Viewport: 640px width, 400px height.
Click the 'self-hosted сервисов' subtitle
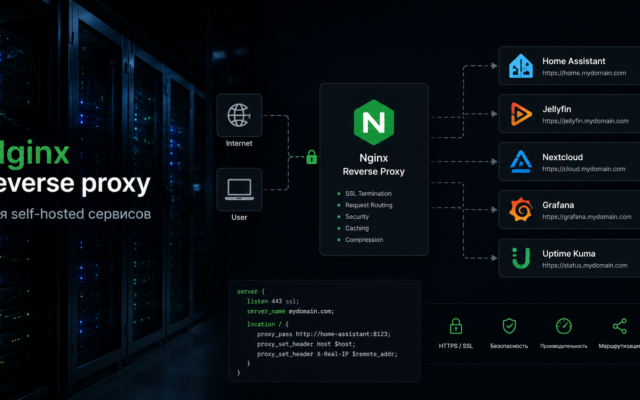coord(81,214)
